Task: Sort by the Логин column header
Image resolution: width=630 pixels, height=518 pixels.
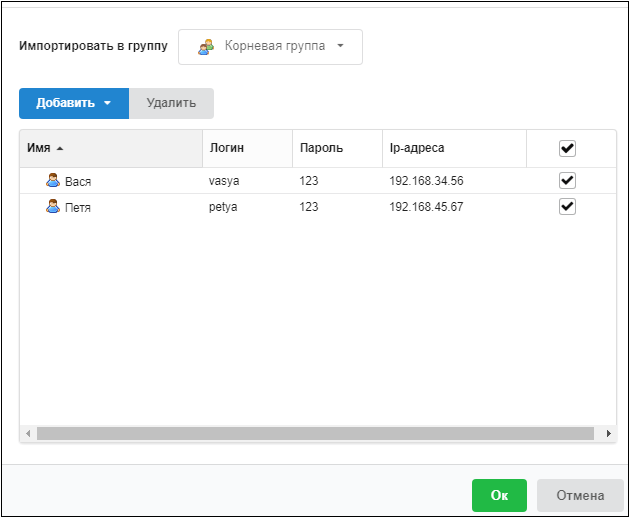Action: [248, 148]
